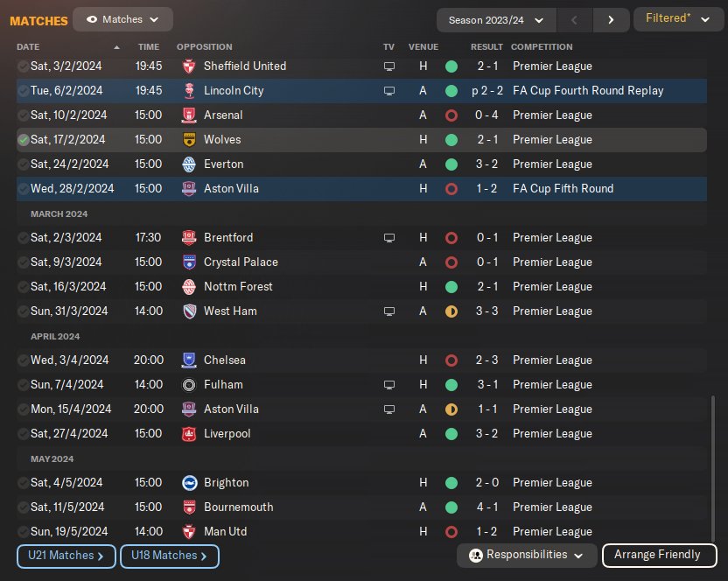The height and width of the screenshot is (581, 728).
Task: Click the Sheffield United club badge
Action: 188,66
